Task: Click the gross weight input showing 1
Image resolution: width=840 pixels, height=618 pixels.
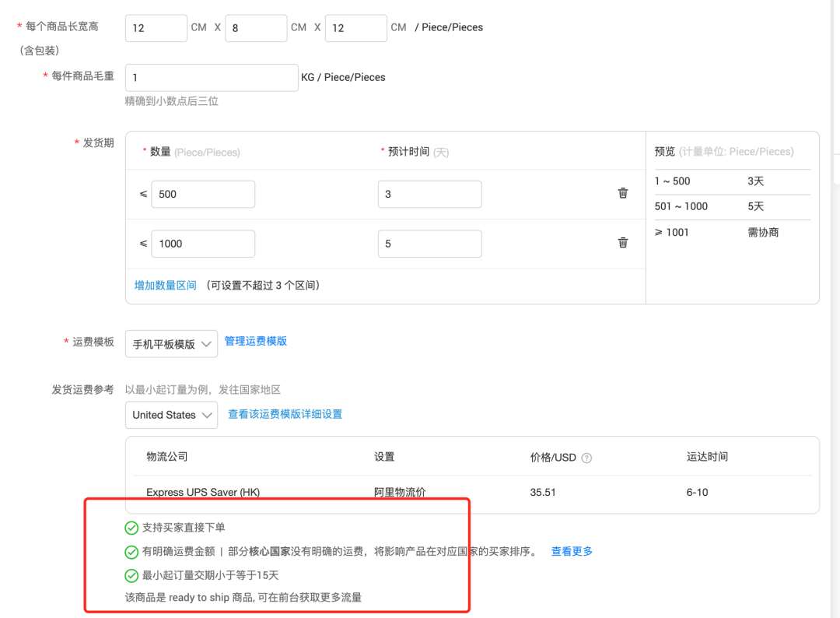Action: pyautogui.click(x=212, y=77)
